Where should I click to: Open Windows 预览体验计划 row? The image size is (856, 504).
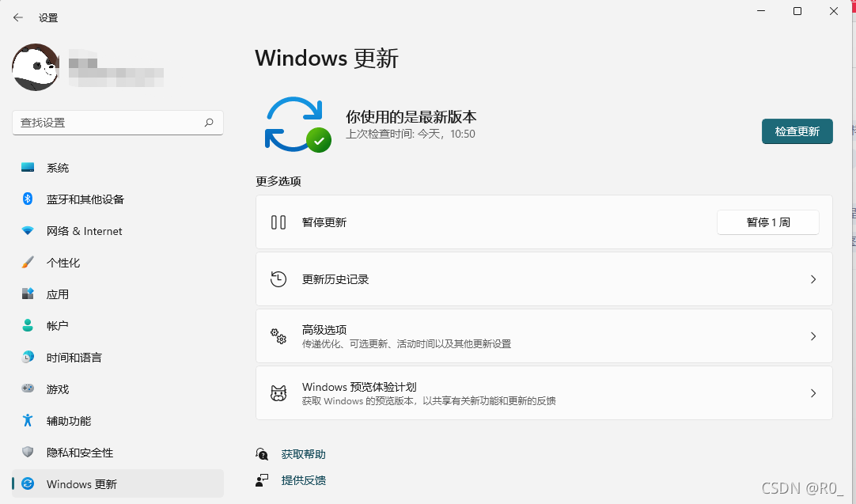pos(544,392)
